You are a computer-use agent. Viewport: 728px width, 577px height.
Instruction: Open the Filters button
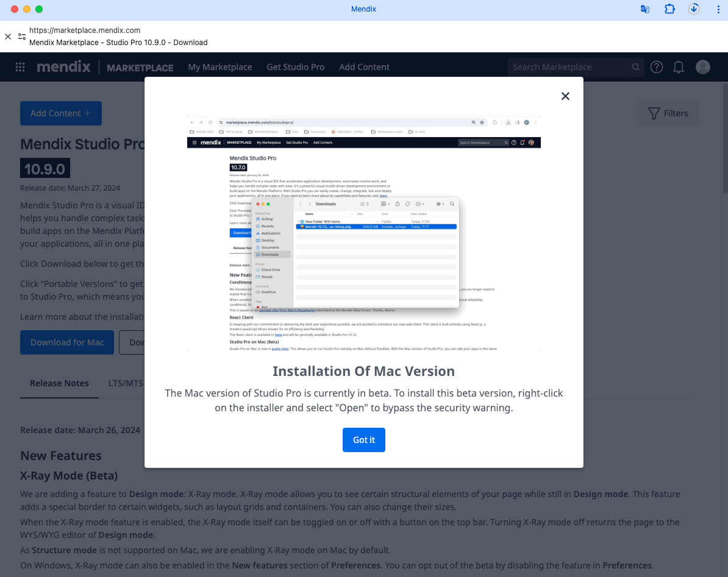pyautogui.click(x=668, y=113)
